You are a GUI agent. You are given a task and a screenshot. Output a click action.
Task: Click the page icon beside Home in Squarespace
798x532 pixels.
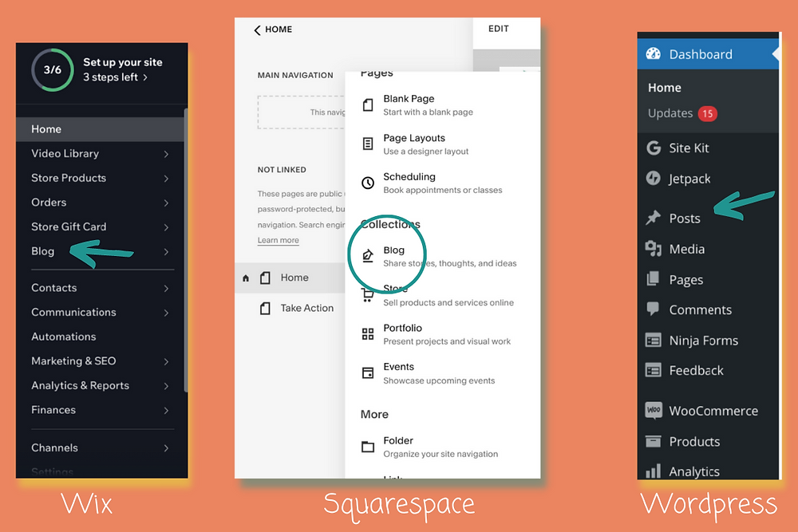[265, 278]
